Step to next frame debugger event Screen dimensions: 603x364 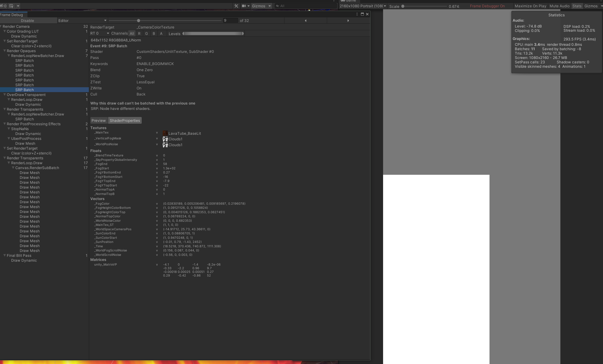pos(348,20)
